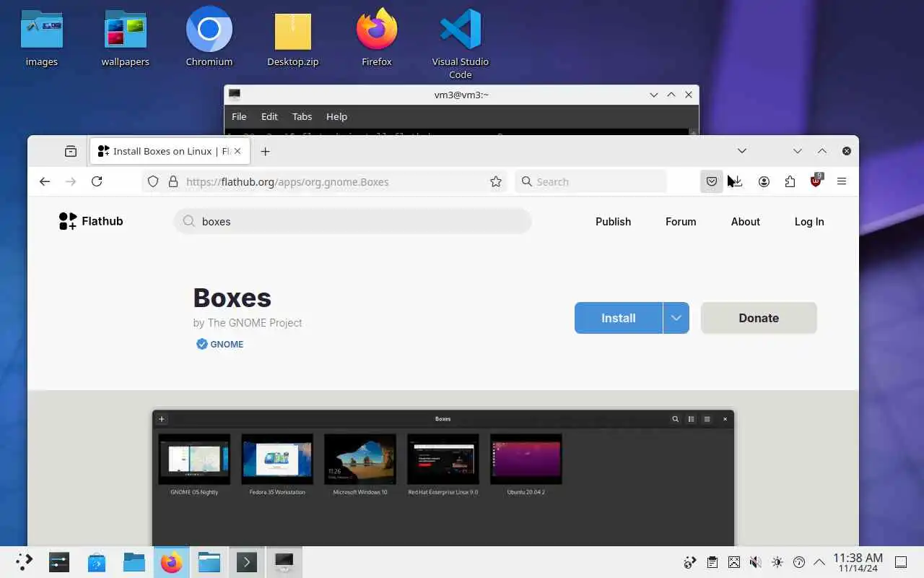Click the terminal window icon in title bar
Viewport: 924px width, 578px height.
coord(235,94)
